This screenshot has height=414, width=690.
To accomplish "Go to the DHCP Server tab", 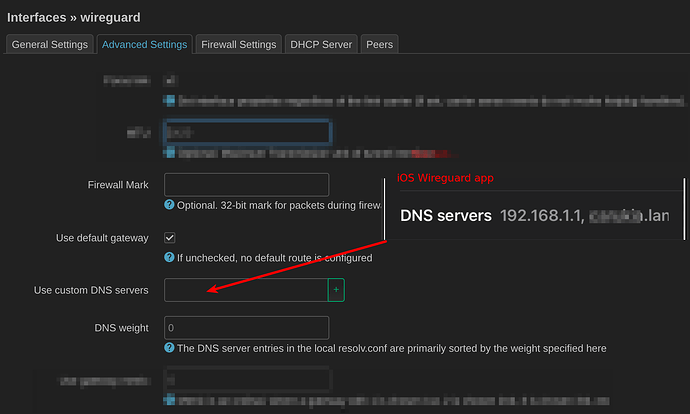I will [x=321, y=44].
